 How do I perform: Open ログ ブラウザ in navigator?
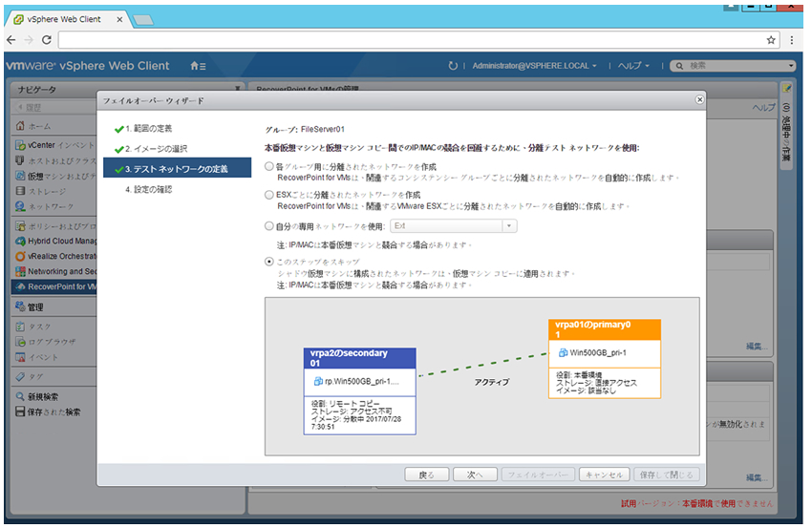pyautogui.click(x=46, y=342)
